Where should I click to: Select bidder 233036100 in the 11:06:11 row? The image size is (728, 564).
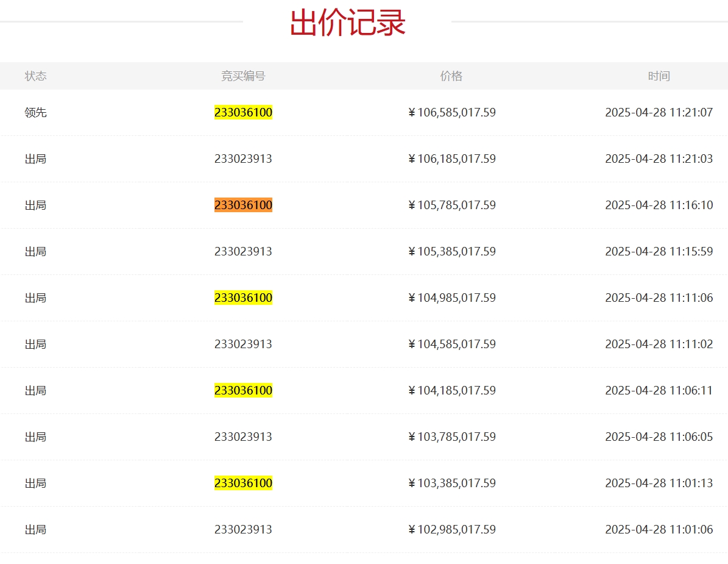pos(243,390)
